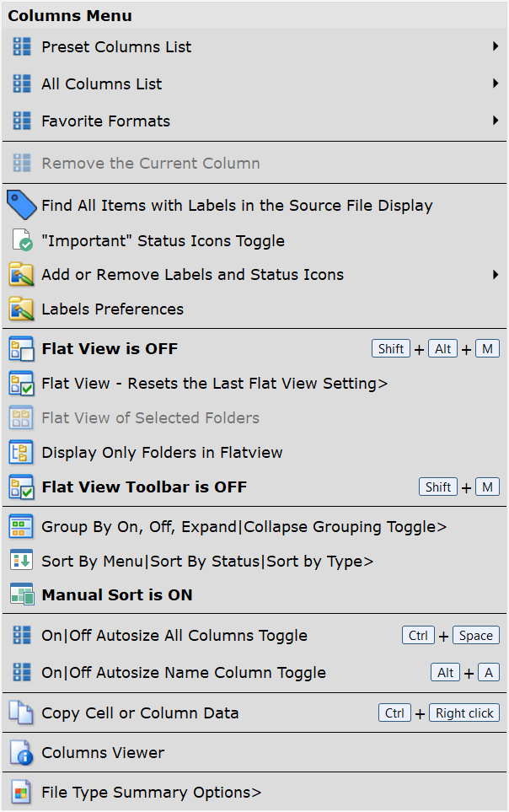Click the blue label tag icon
The image size is (509, 812).
21,205
